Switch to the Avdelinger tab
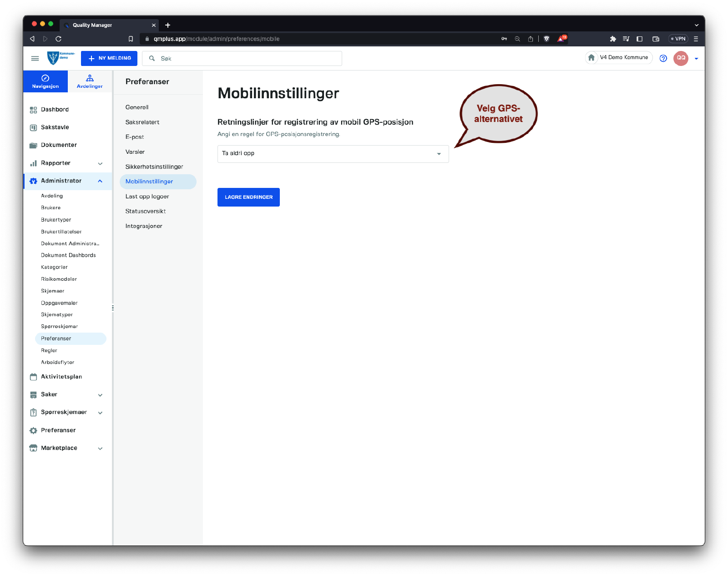The height and width of the screenshot is (576, 728). click(90, 81)
